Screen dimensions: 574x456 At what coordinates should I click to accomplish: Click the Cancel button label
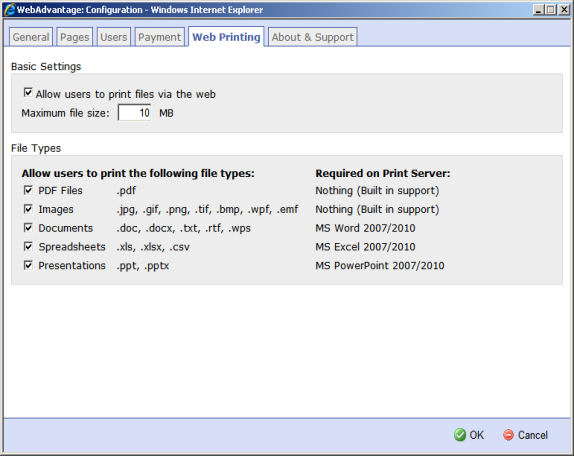(x=533, y=435)
